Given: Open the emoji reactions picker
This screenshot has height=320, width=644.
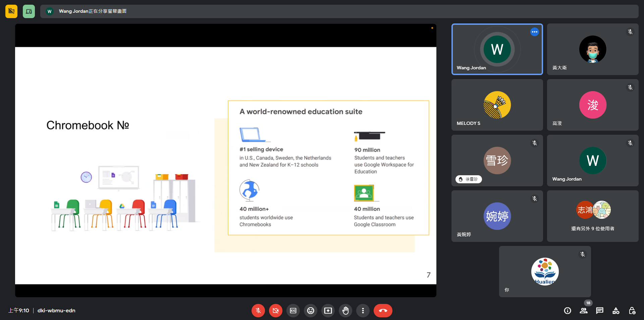Looking at the screenshot, I should click(x=311, y=311).
